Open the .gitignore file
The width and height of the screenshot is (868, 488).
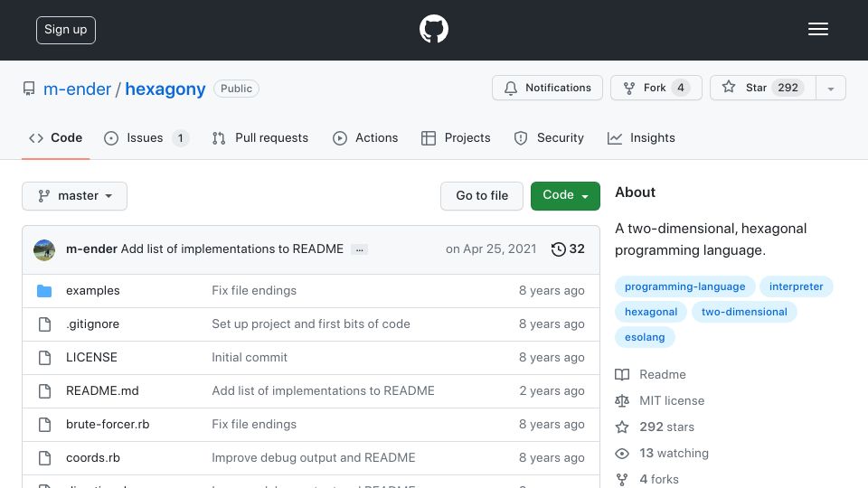point(92,324)
